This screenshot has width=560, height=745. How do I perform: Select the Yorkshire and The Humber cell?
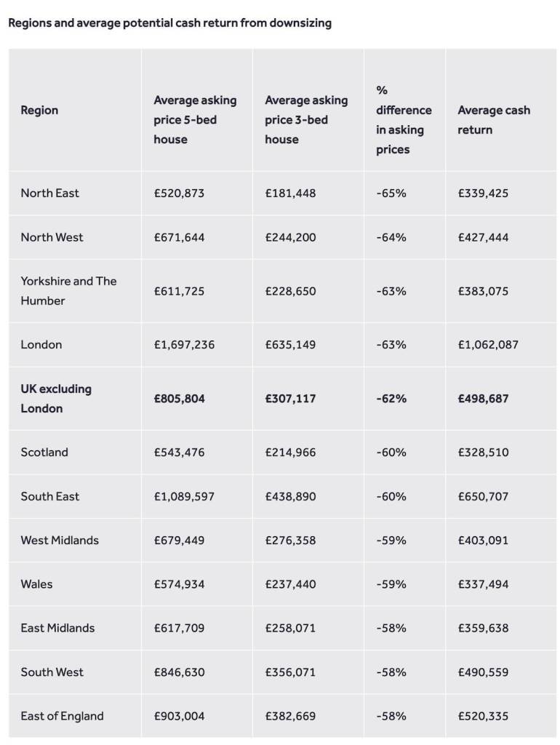click(x=68, y=291)
